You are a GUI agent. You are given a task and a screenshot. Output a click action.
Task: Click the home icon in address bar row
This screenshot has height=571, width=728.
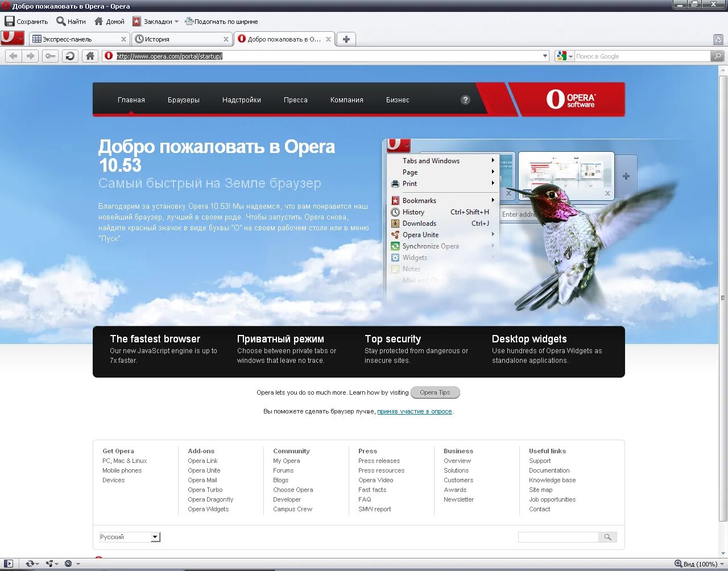click(90, 56)
